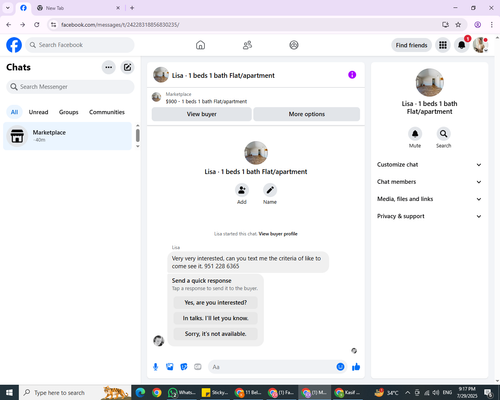Open the account profile picture menu
Image resolution: width=500 pixels, height=400 pixels.
click(480, 45)
